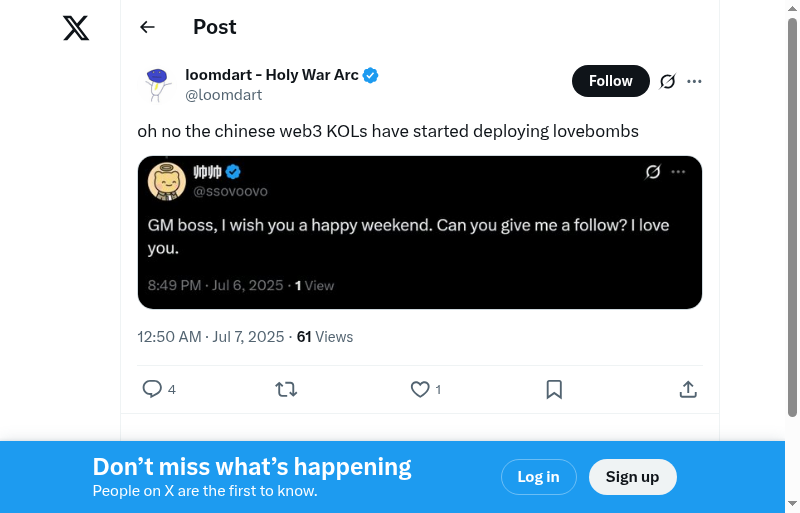Open the @loomdart handle link
Image resolution: width=800 pixels, height=513 pixels.
[223, 95]
